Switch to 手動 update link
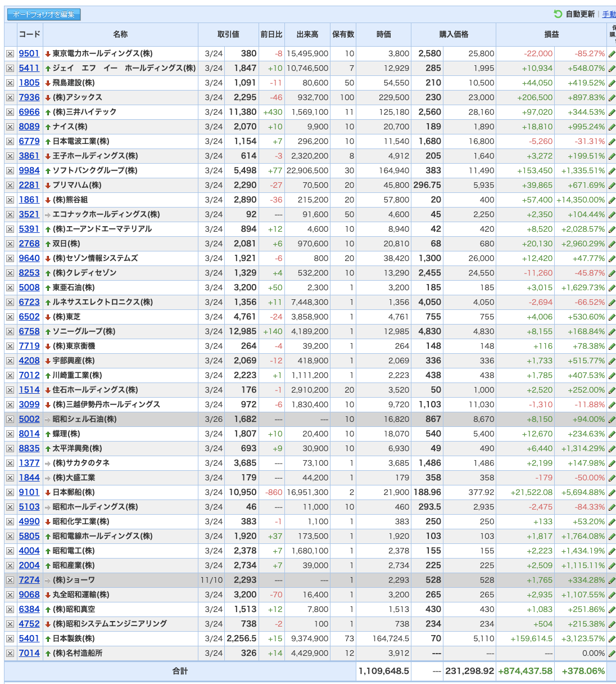The image size is (616, 684). [x=609, y=14]
